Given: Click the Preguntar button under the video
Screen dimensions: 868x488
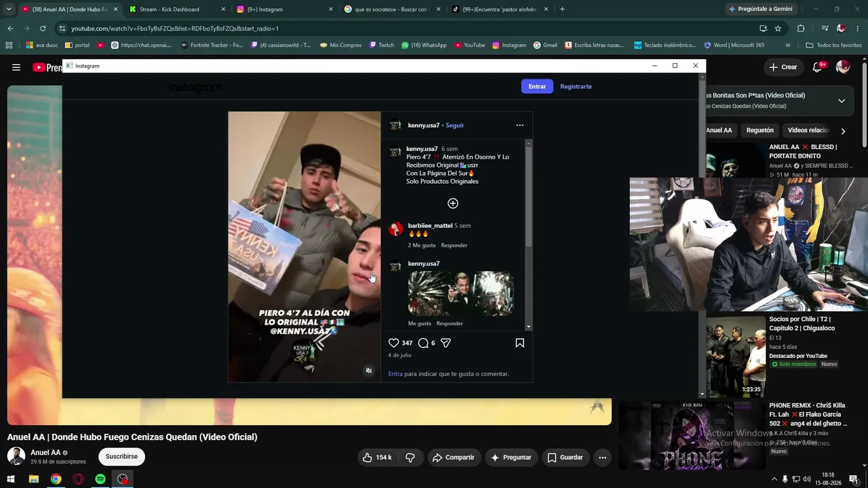Looking at the screenshot, I should click(x=511, y=457).
